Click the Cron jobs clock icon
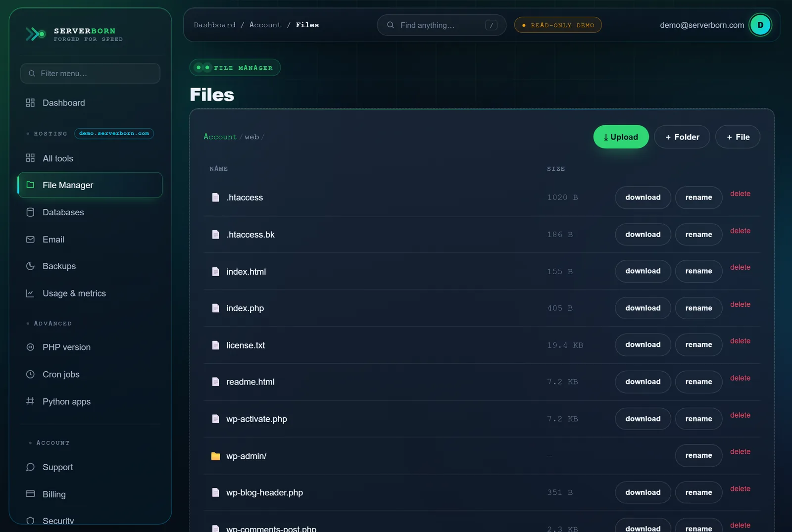Viewport: 792px width, 532px height. coord(30,374)
